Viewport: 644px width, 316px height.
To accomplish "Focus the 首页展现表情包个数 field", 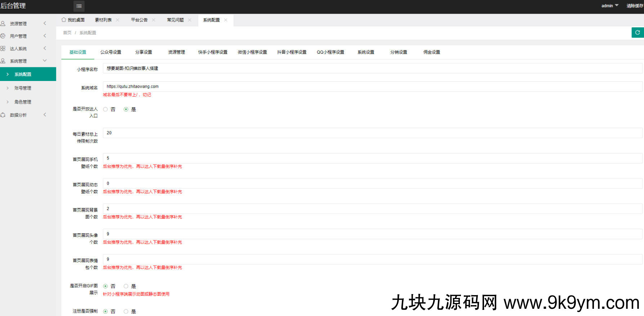I will (373, 259).
